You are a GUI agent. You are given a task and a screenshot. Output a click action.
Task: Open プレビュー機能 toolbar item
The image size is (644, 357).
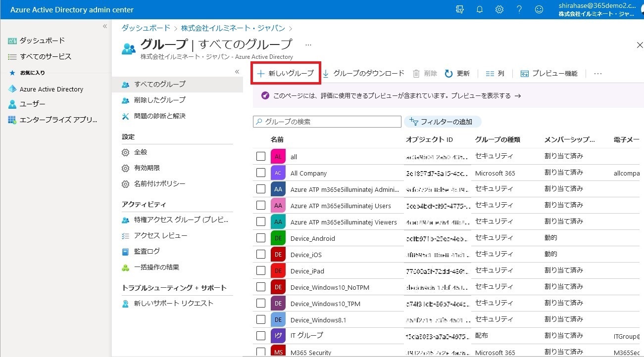pyautogui.click(x=549, y=73)
